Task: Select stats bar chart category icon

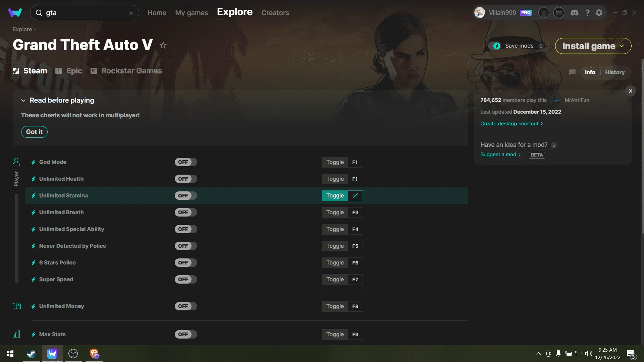Action: pyautogui.click(x=16, y=334)
